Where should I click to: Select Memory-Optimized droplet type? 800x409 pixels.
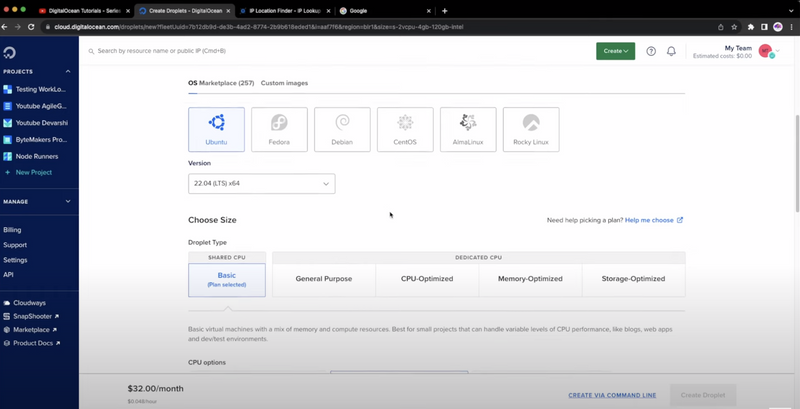[530, 279]
